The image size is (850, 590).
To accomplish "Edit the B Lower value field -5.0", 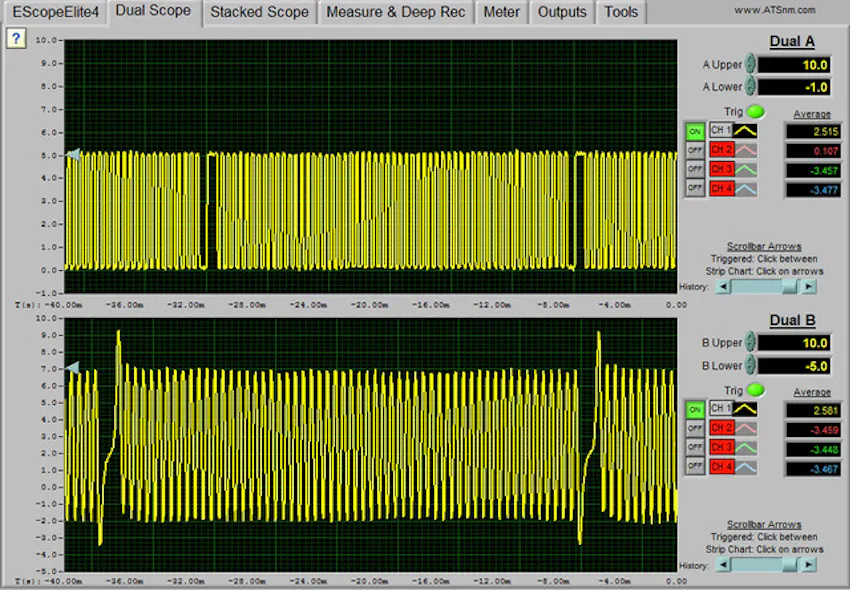I will (794, 365).
